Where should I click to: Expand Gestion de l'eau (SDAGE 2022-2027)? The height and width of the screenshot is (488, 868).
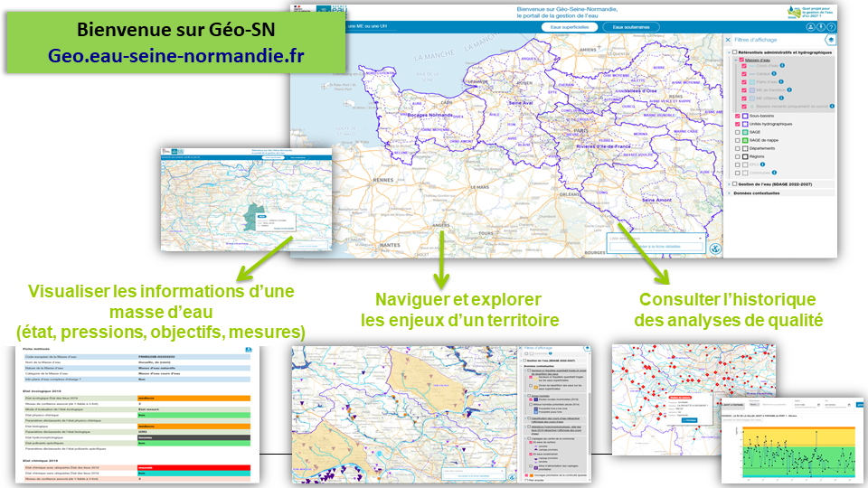729,184
